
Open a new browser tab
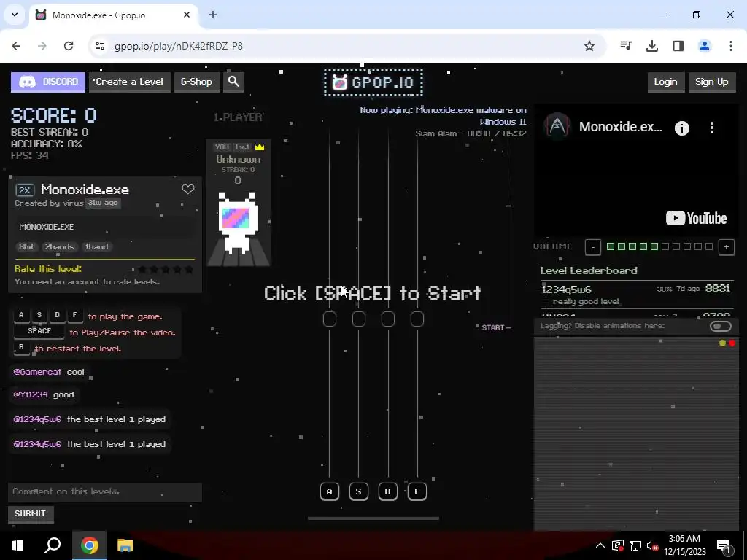click(x=213, y=15)
